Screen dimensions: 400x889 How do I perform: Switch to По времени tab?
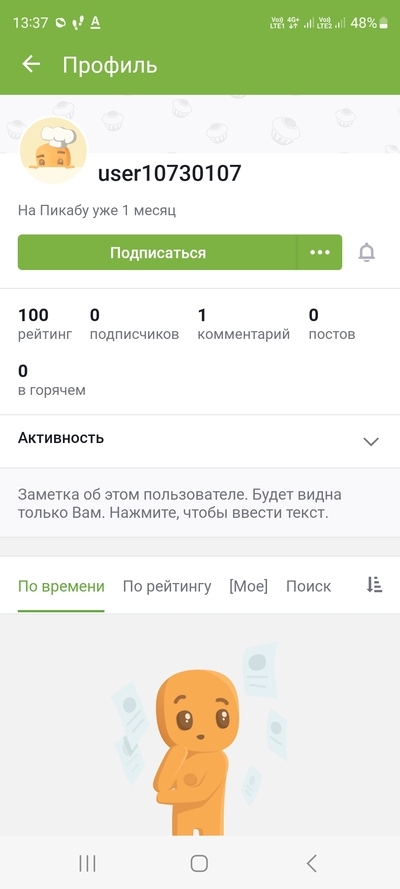pyautogui.click(x=61, y=586)
